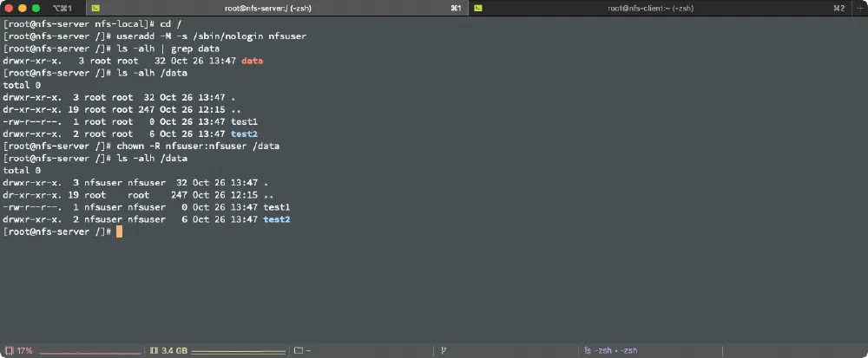Click the ⌘2 shortcut label on second tab
The image size is (868, 358).
pos(839,9)
